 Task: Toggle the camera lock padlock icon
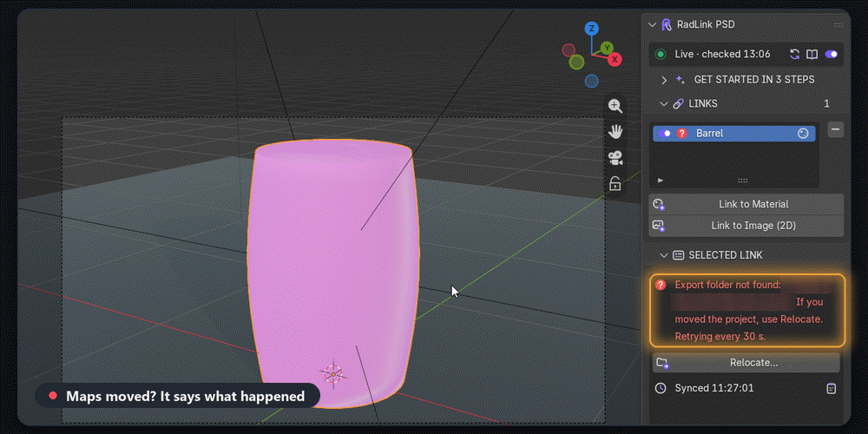point(615,182)
